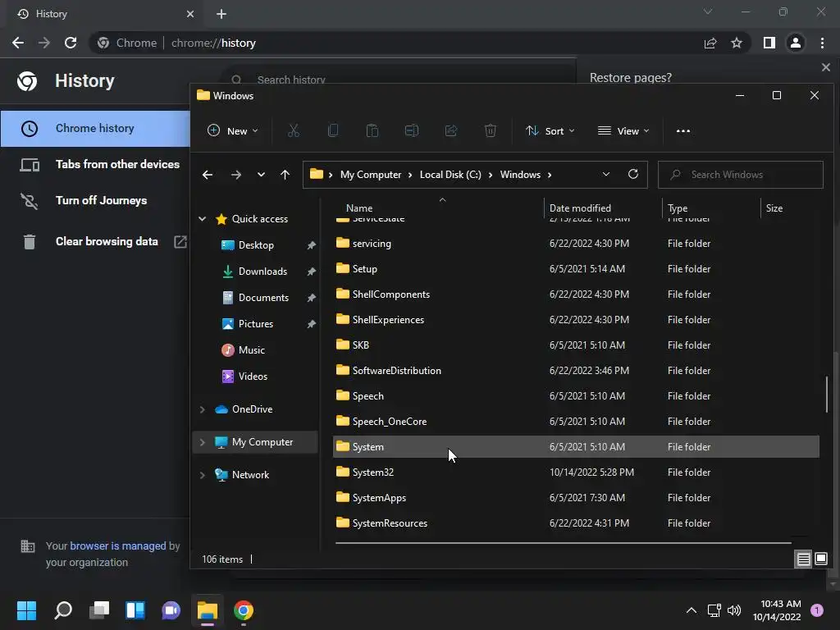Go back in File Explorer
This screenshot has width=840, height=630.
coord(208,175)
